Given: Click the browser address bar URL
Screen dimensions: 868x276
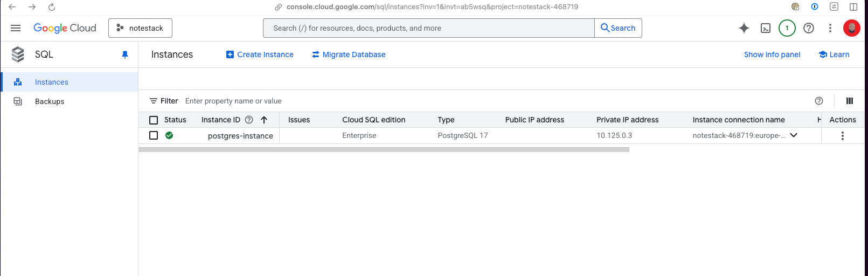Looking at the screenshot, I should pos(432,7).
